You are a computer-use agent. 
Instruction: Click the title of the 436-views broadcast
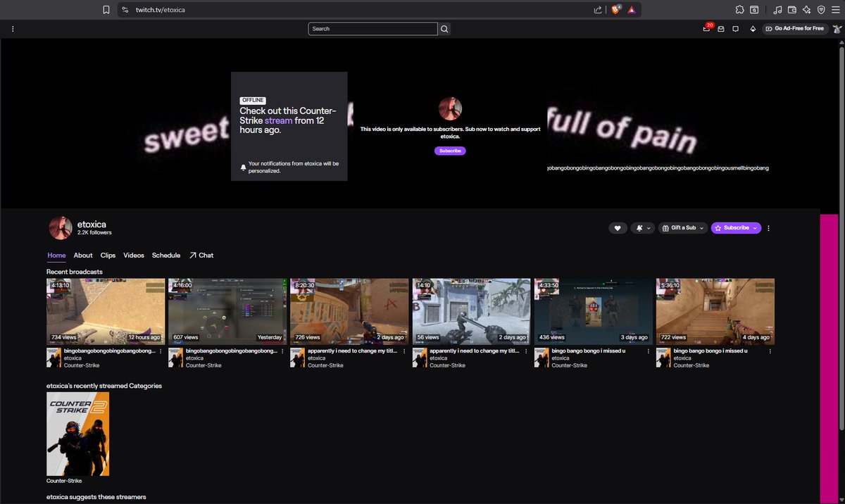(x=588, y=351)
